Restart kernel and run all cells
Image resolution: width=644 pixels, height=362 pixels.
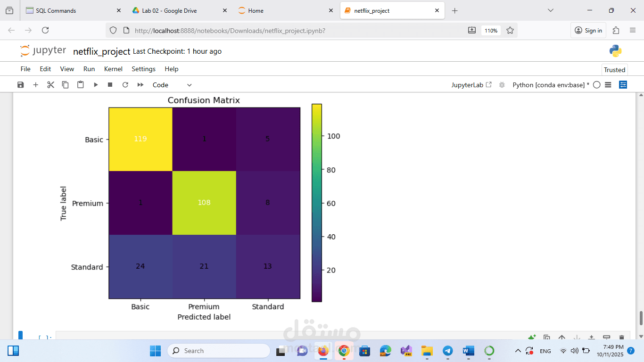140,85
